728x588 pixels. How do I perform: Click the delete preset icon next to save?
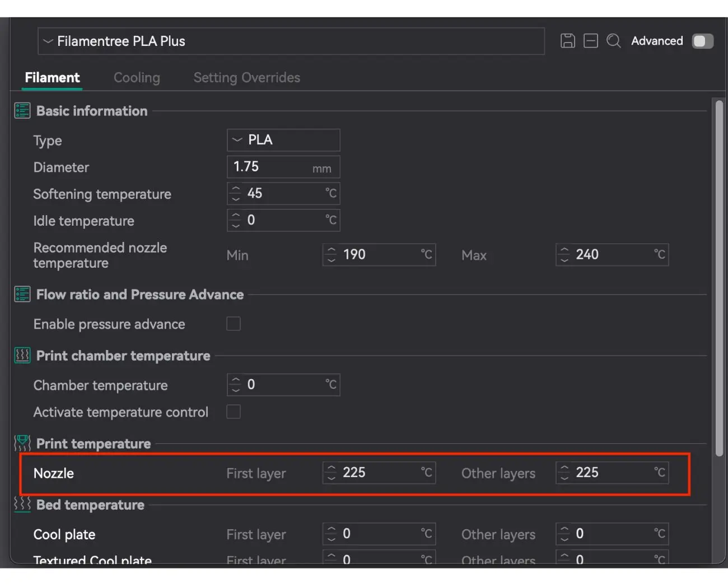point(590,41)
